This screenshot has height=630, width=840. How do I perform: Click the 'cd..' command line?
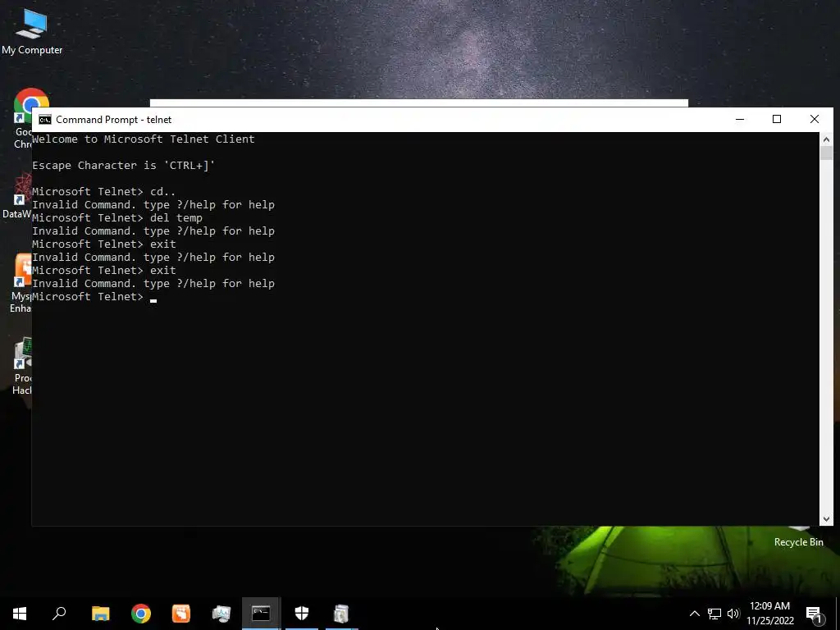[x=103, y=192]
